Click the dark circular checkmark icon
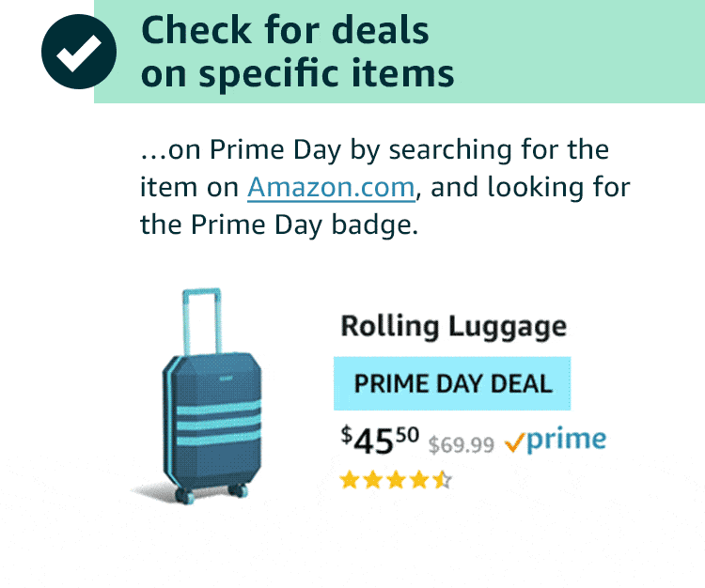The height and width of the screenshot is (588, 705). pos(79,52)
